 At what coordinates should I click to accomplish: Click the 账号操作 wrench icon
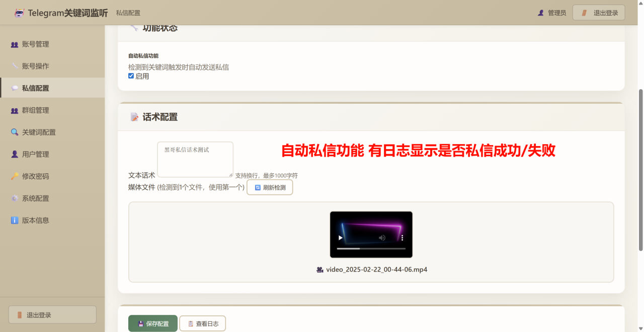point(15,66)
